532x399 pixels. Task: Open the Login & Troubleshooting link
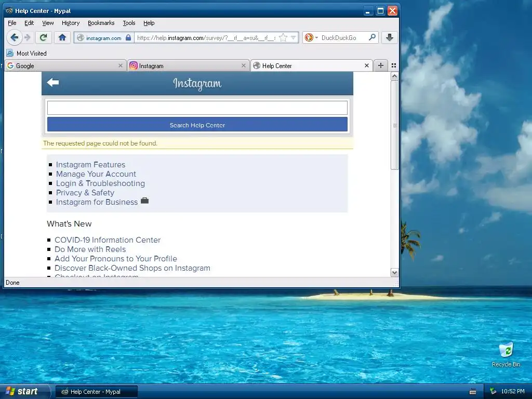[x=100, y=183]
